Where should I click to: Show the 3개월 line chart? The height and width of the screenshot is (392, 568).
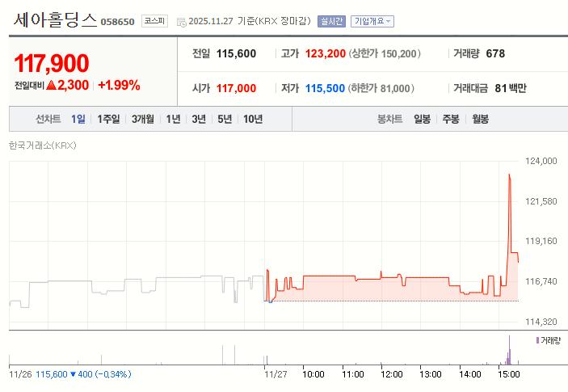tap(144, 119)
